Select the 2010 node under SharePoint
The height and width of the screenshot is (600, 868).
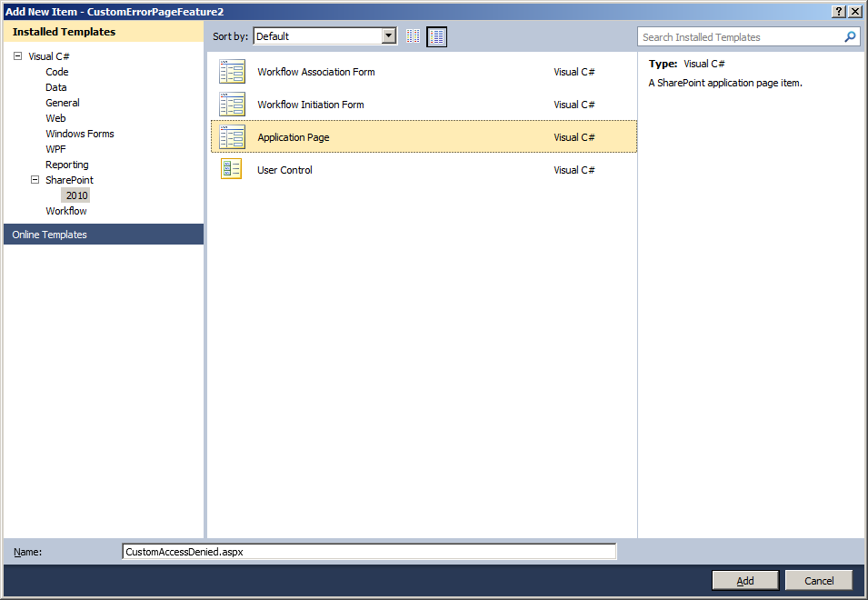(x=76, y=195)
